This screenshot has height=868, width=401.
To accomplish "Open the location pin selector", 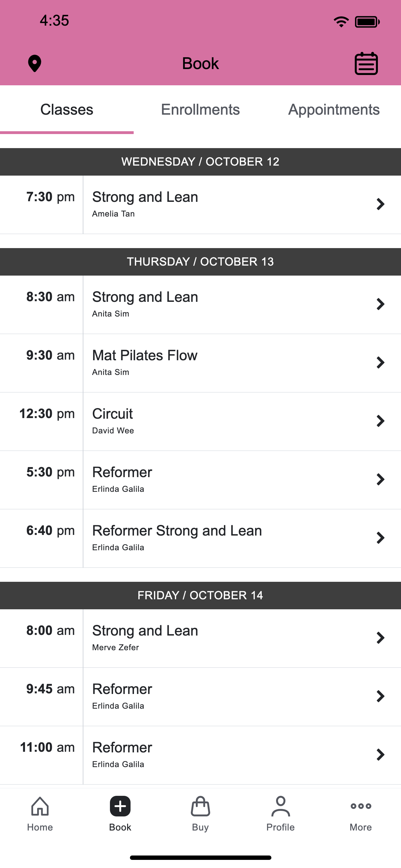I will (x=34, y=63).
